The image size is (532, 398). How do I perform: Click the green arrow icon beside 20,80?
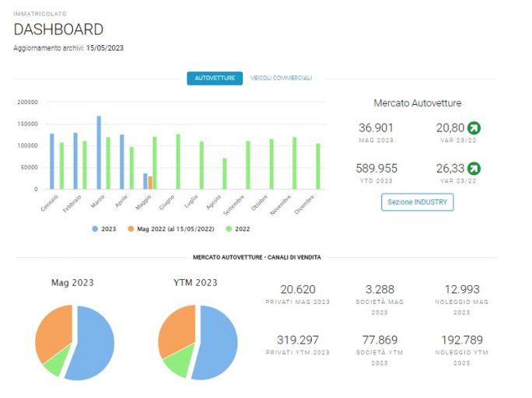474,127
